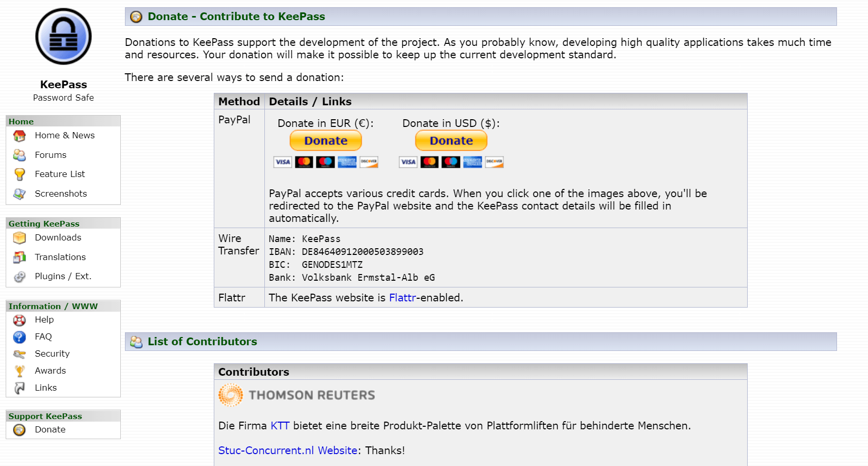Open the Flattr link
This screenshot has width=868, height=466.
coord(402,297)
